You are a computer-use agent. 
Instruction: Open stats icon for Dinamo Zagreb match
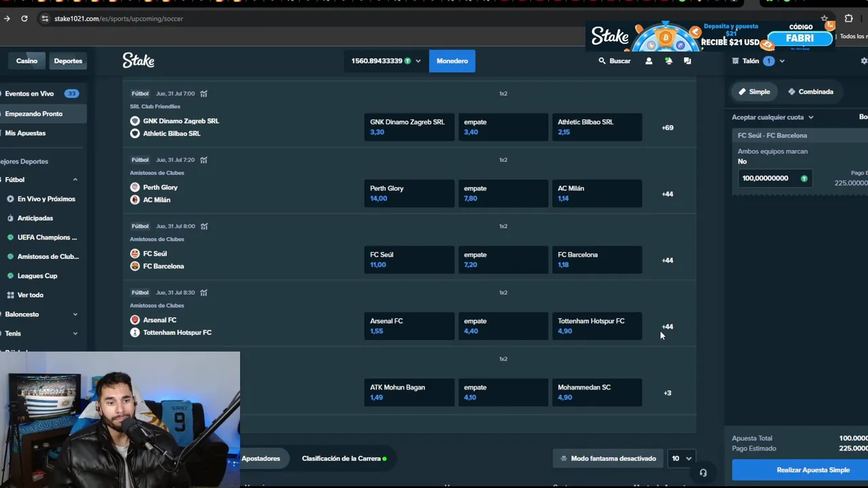pyautogui.click(x=203, y=94)
